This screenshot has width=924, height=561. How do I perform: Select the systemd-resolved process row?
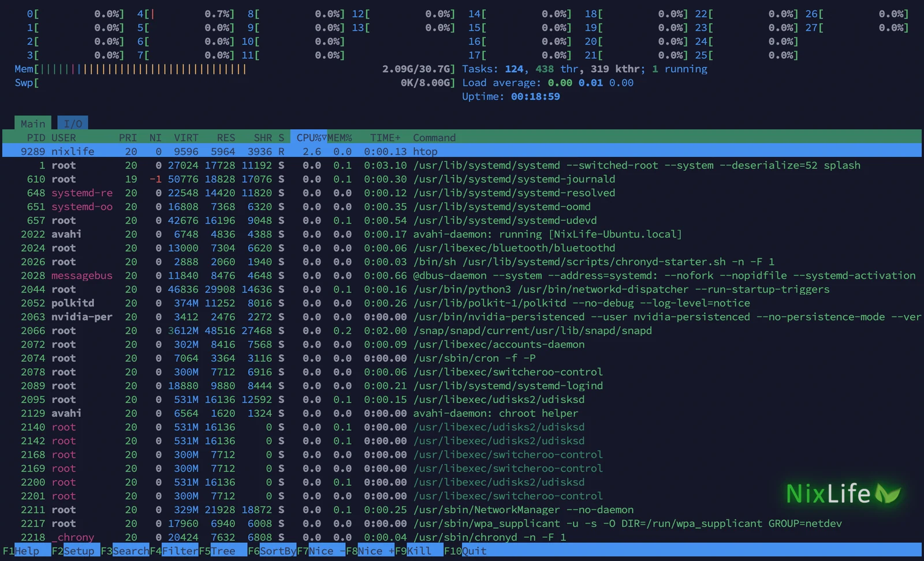point(462,193)
